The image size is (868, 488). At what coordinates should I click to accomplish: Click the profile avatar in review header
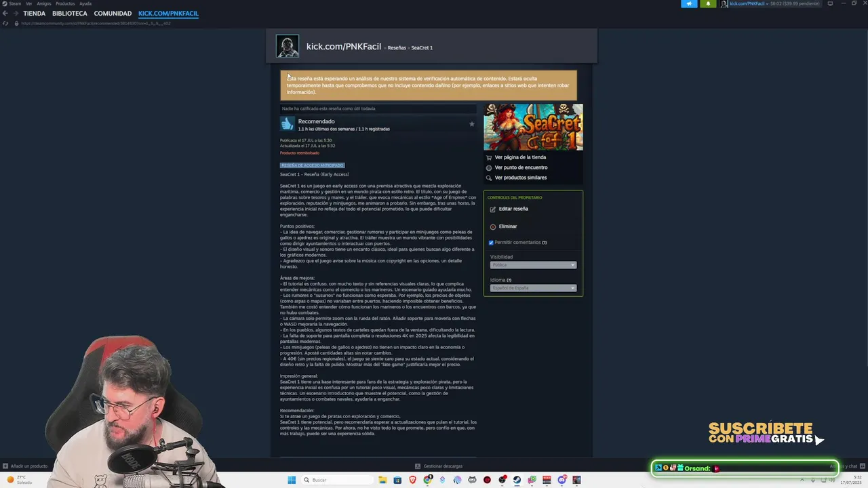point(288,46)
